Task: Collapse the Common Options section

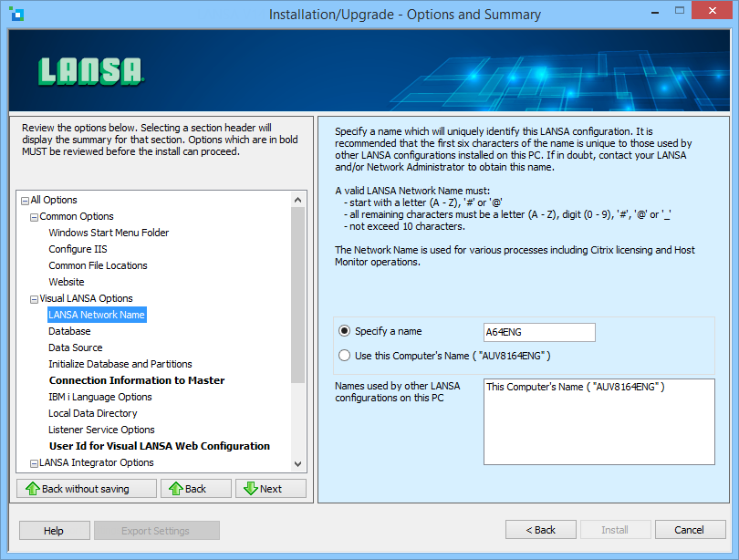Action: 34,217
